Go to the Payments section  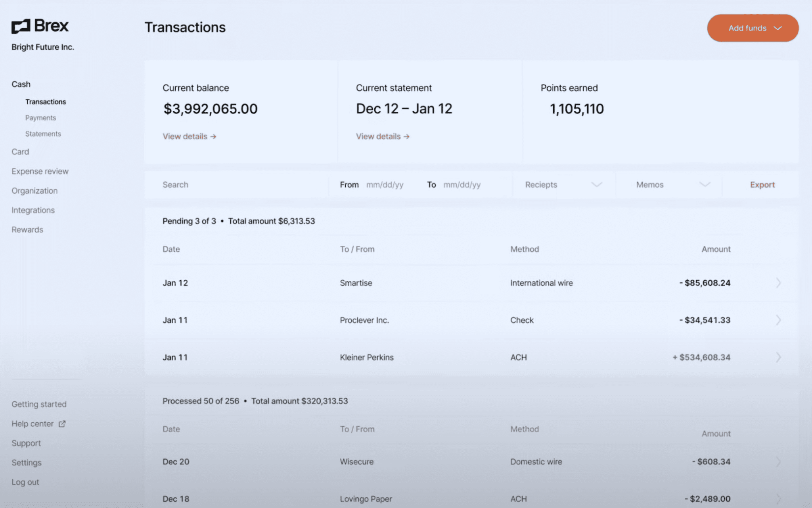pos(40,117)
